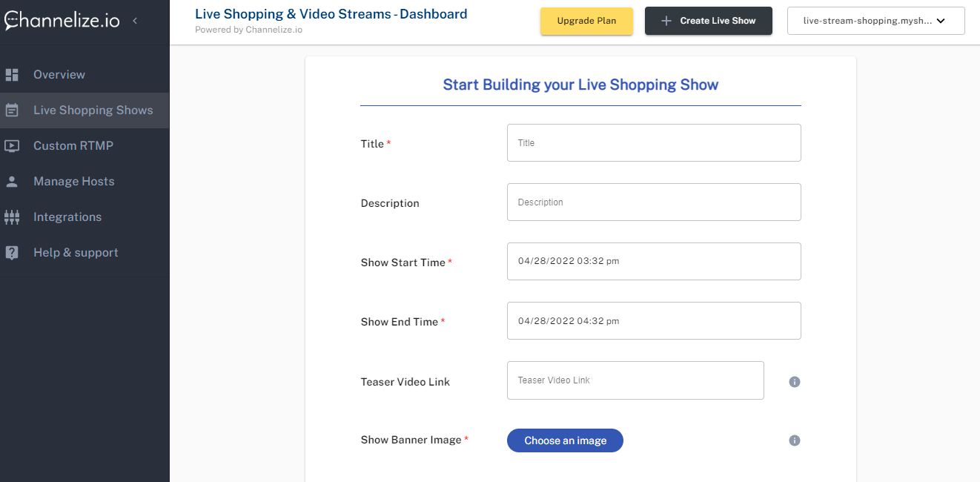Go to Custom RTMP page
The width and height of the screenshot is (980, 482).
[x=85, y=145]
